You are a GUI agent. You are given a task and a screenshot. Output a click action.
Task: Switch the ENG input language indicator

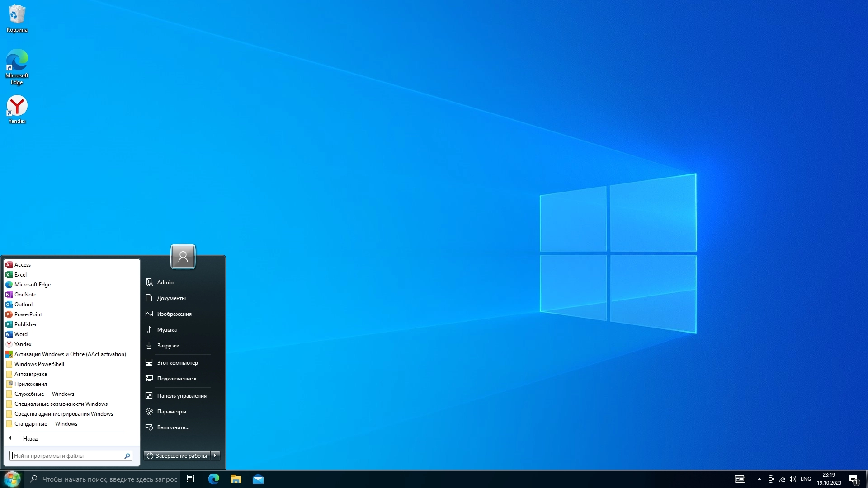coord(806,479)
